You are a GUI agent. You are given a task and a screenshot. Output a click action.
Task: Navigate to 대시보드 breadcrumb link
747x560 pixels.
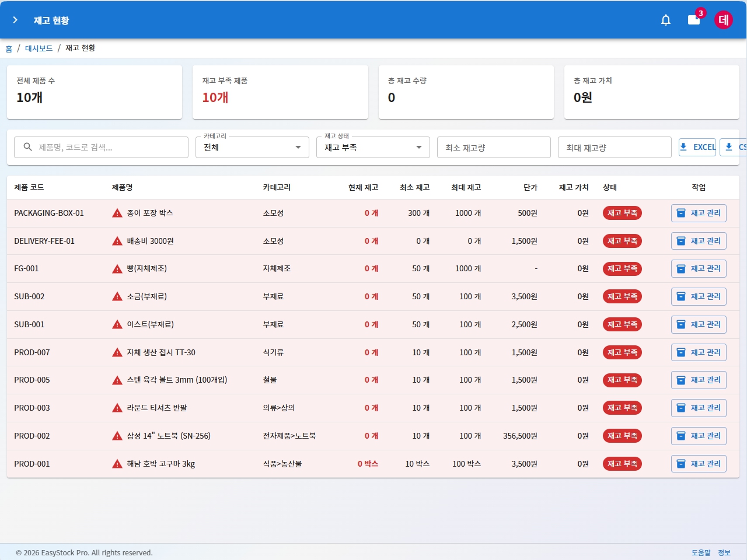(39, 48)
